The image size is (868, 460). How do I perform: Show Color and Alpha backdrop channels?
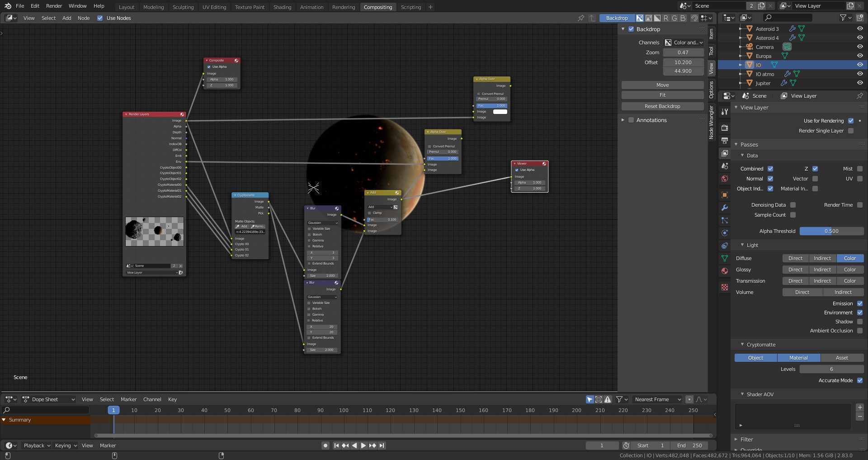[x=640, y=18]
